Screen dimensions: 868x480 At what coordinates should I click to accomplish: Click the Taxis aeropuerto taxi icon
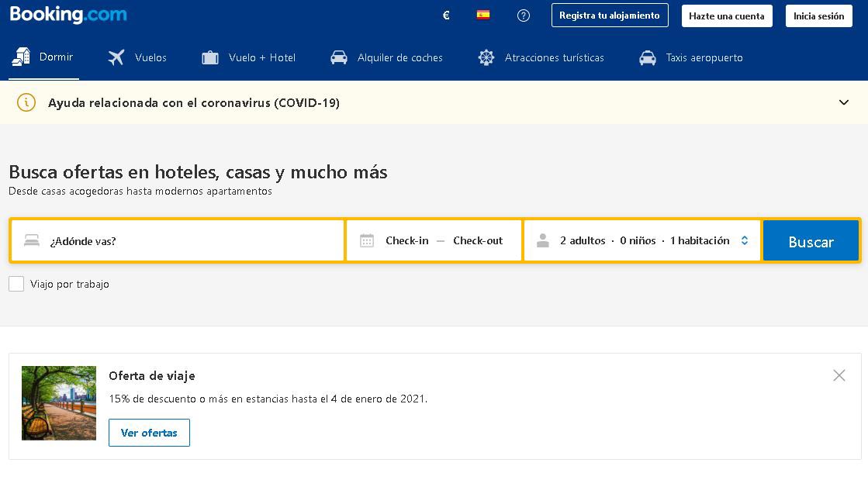[x=647, y=57]
